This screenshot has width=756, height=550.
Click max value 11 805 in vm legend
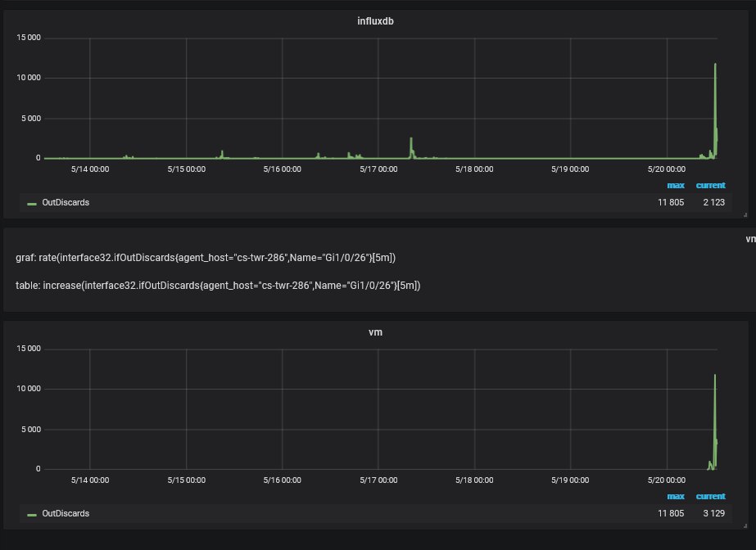pos(671,513)
